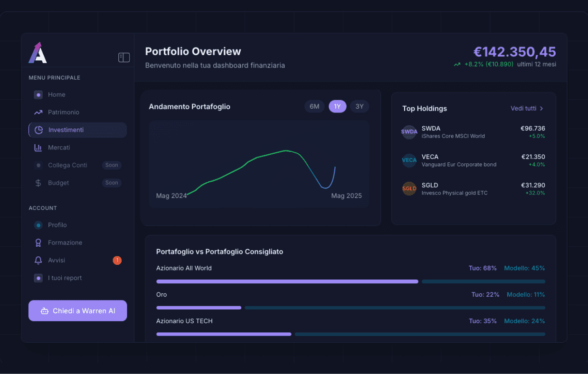Click the Budget dollar sign icon
This screenshot has width=588, height=374.
pyautogui.click(x=38, y=183)
